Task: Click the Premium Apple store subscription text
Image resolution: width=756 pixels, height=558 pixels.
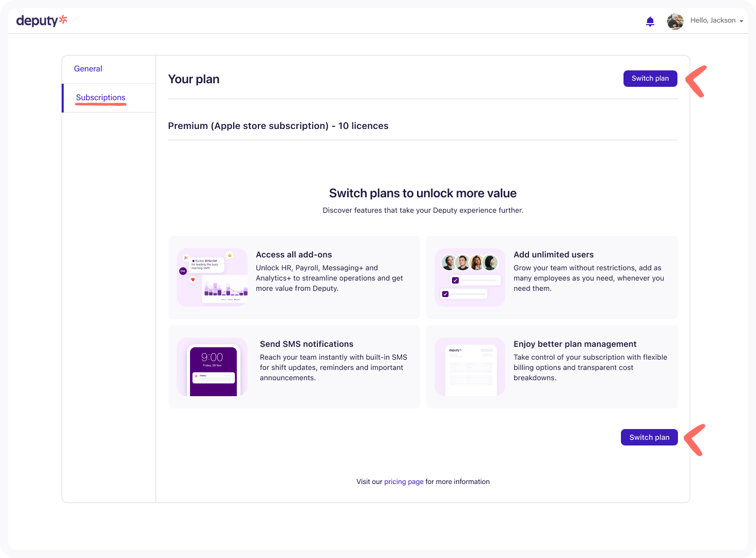Action: [x=278, y=126]
